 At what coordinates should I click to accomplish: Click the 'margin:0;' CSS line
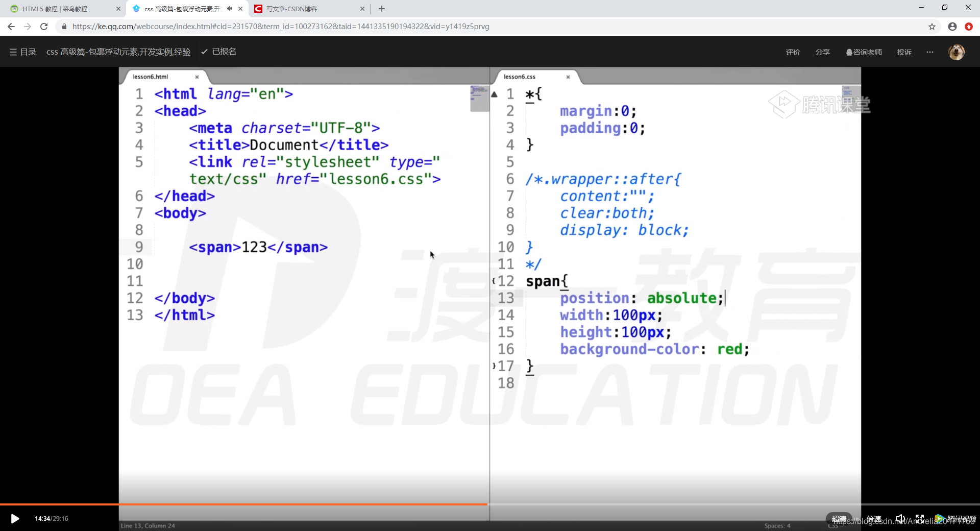coord(598,111)
